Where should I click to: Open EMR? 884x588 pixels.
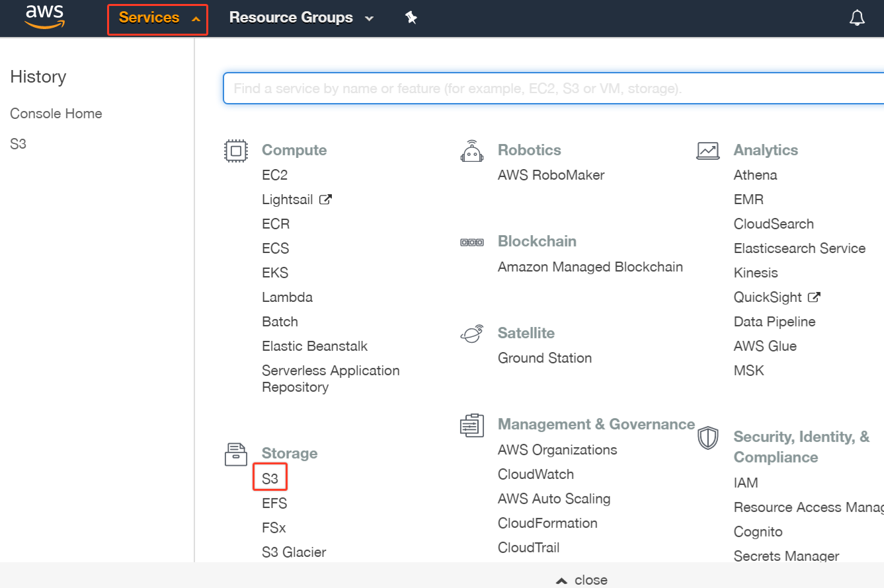point(748,200)
